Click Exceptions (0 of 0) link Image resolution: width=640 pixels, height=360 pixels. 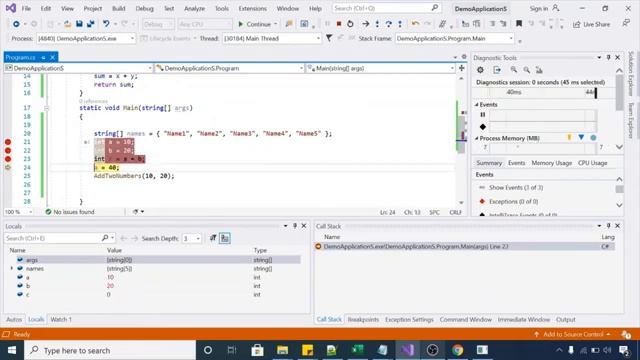[x=513, y=202]
